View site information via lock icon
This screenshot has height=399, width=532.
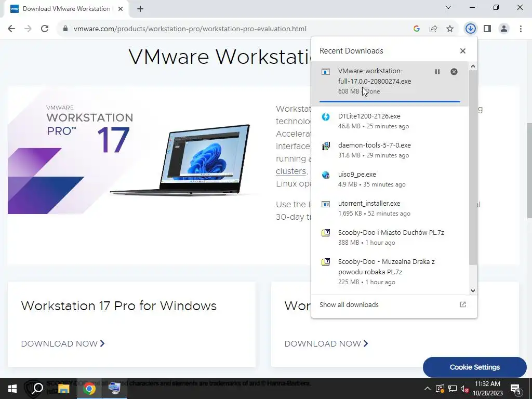[65, 29]
